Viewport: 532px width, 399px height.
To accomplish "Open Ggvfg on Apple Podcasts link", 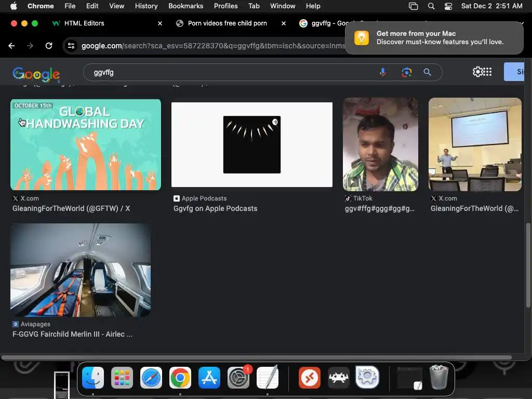I will click(216, 208).
